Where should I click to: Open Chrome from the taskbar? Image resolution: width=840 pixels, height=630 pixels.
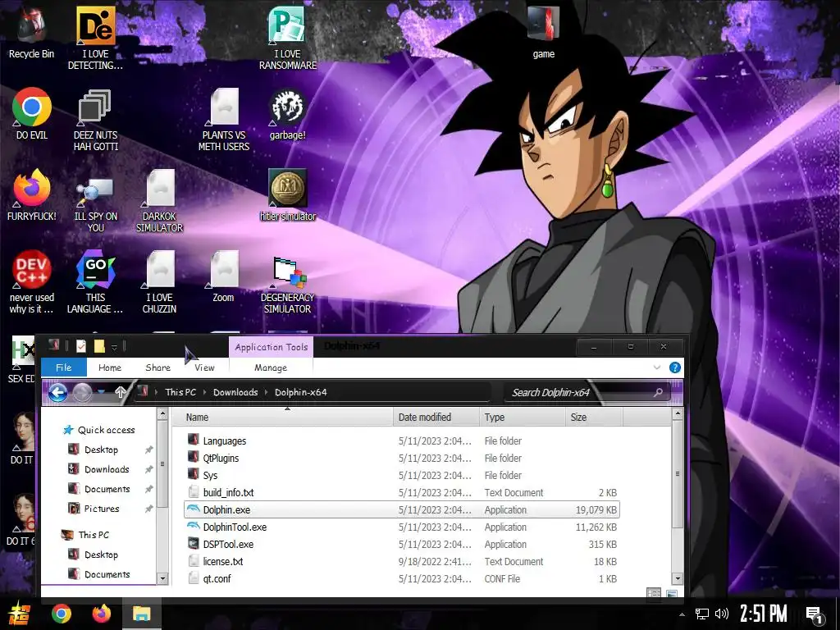(x=62, y=614)
